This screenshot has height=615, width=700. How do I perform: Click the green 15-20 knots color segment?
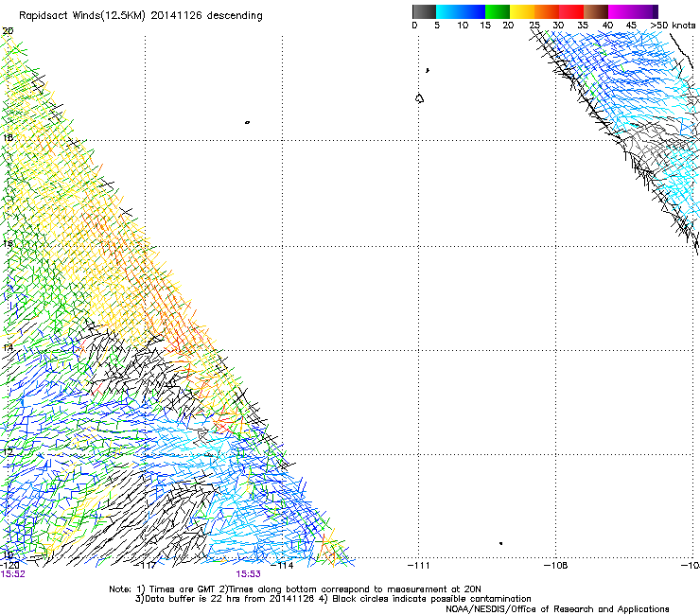click(498, 11)
